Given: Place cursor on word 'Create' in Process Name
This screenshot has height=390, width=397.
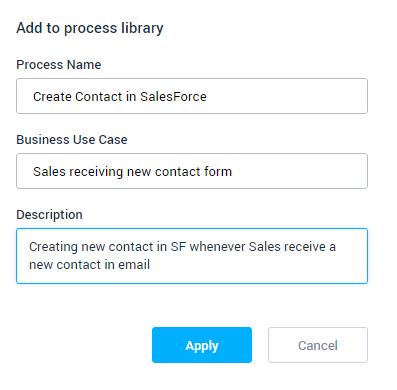Looking at the screenshot, I should 52,97.
